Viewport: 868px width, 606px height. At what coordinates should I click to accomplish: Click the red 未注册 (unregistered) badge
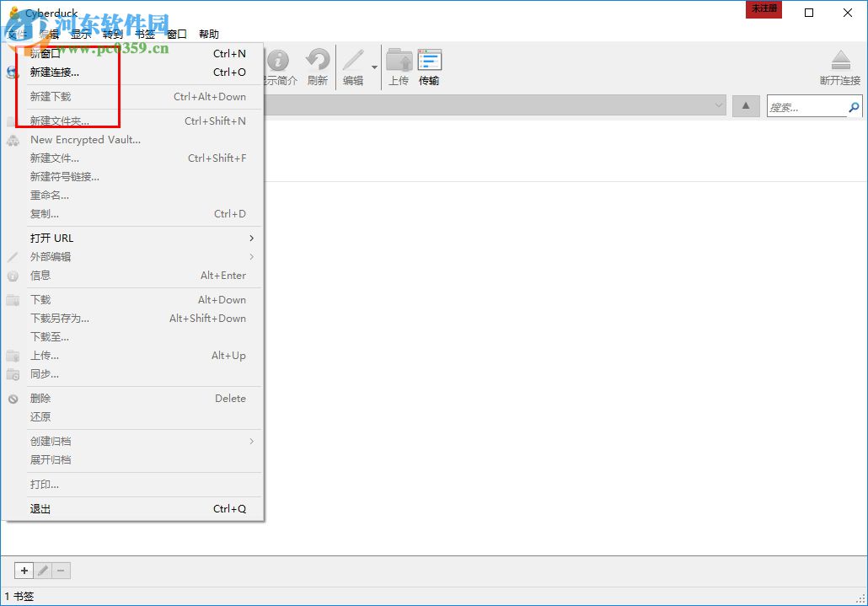click(x=764, y=9)
